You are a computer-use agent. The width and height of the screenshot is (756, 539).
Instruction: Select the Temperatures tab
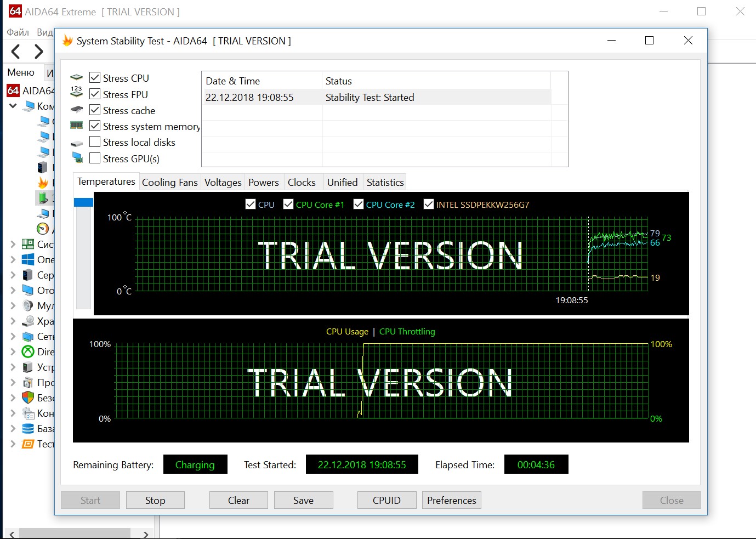click(x=106, y=181)
